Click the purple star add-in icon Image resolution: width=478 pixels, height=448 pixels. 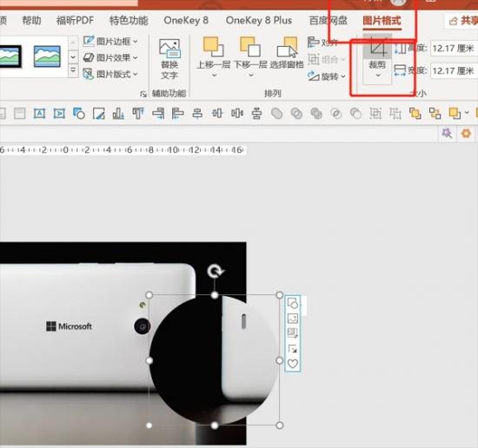pos(447,134)
